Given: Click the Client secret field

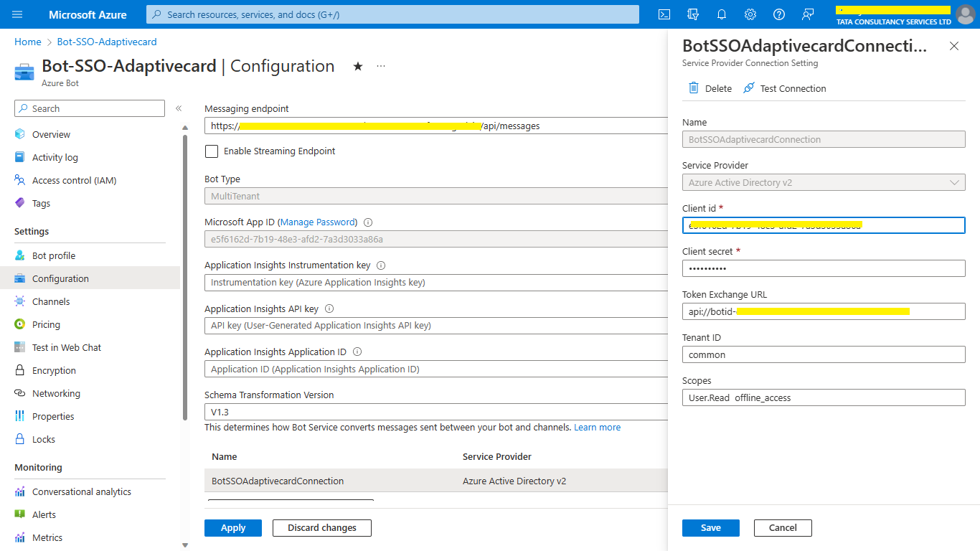Looking at the screenshot, I should [x=824, y=268].
